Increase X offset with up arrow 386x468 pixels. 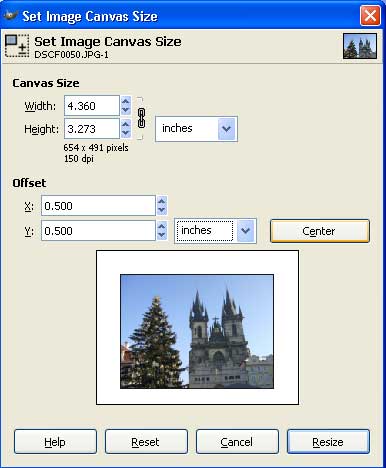(162, 201)
